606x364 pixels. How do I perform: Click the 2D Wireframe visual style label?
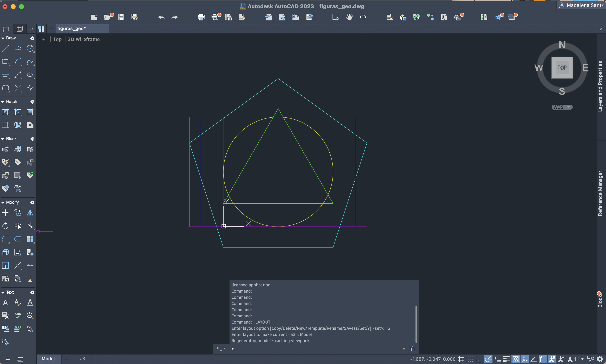pyautogui.click(x=84, y=39)
